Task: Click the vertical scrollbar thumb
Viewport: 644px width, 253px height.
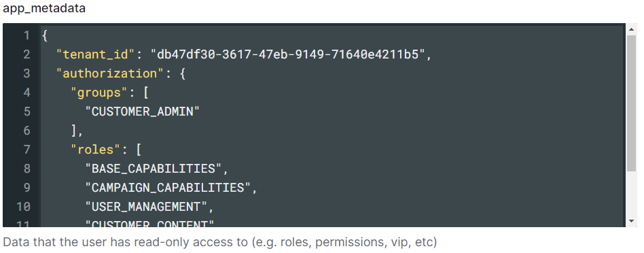Action: point(631,103)
